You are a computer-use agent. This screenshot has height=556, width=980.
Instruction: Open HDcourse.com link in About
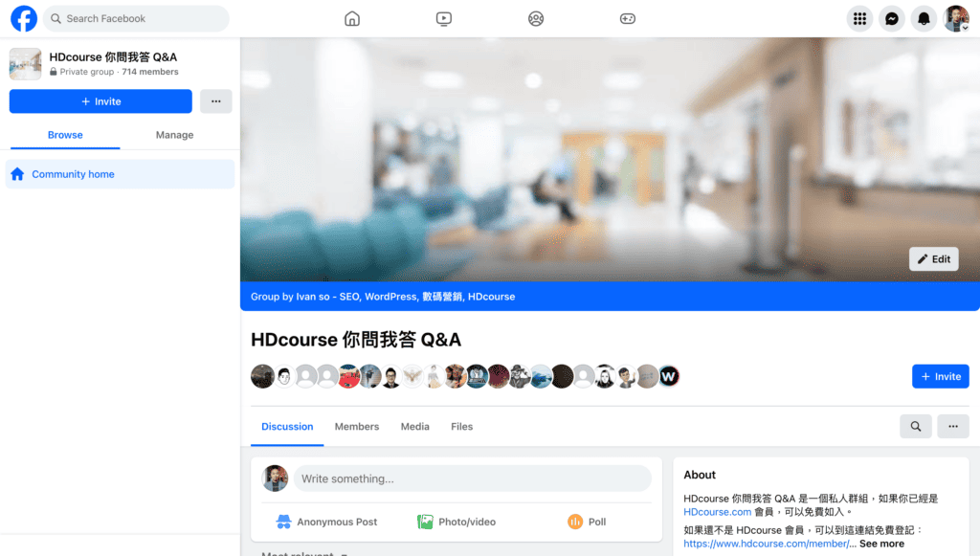718,512
